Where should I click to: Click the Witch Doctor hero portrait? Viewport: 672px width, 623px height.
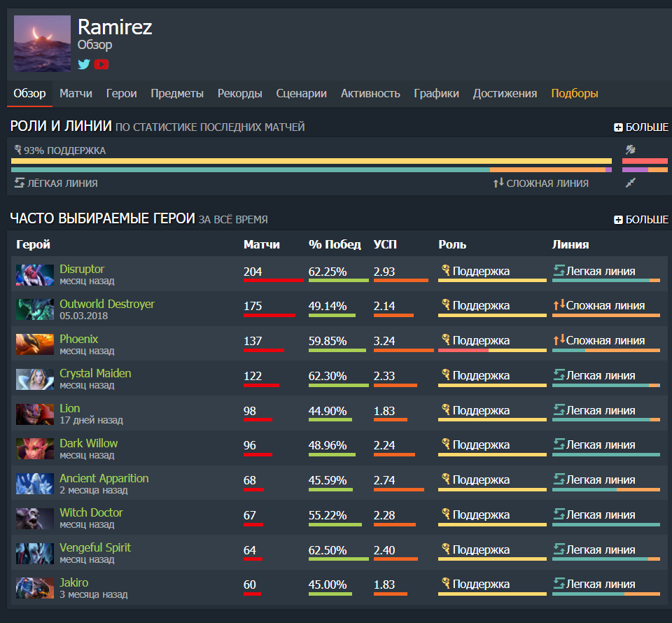pos(35,519)
